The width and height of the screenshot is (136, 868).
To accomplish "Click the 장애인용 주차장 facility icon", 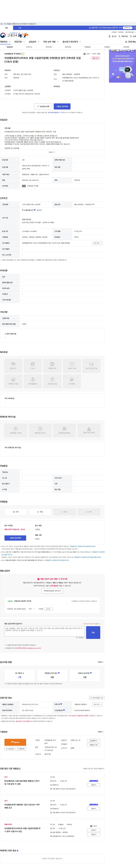I will tap(15, 429).
